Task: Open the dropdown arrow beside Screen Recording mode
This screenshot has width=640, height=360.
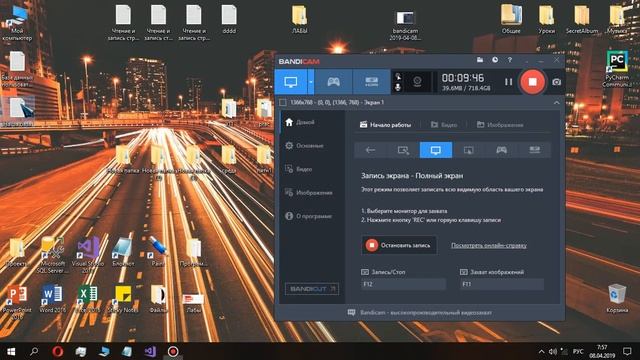Action: (311, 82)
